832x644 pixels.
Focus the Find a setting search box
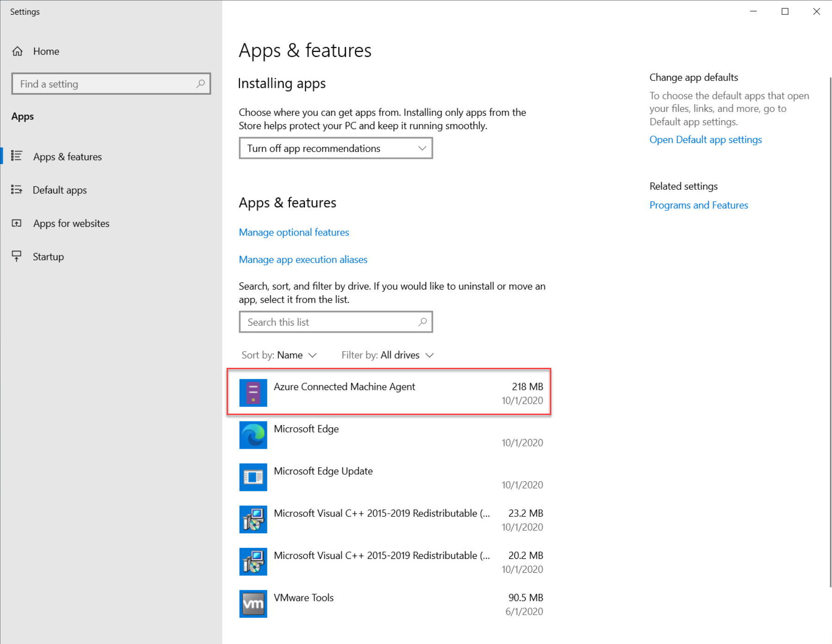click(111, 84)
